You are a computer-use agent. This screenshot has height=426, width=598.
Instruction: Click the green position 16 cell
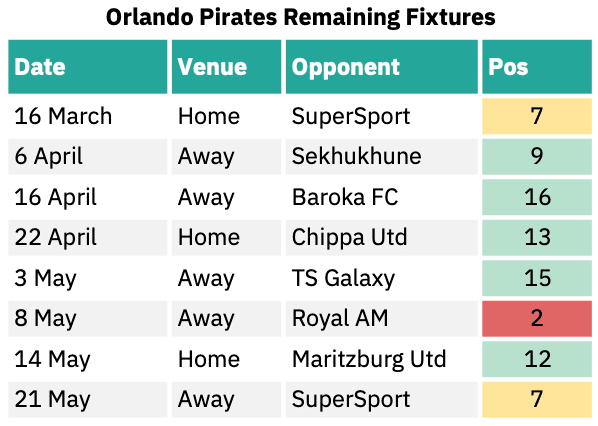click(x=537, y=197)
